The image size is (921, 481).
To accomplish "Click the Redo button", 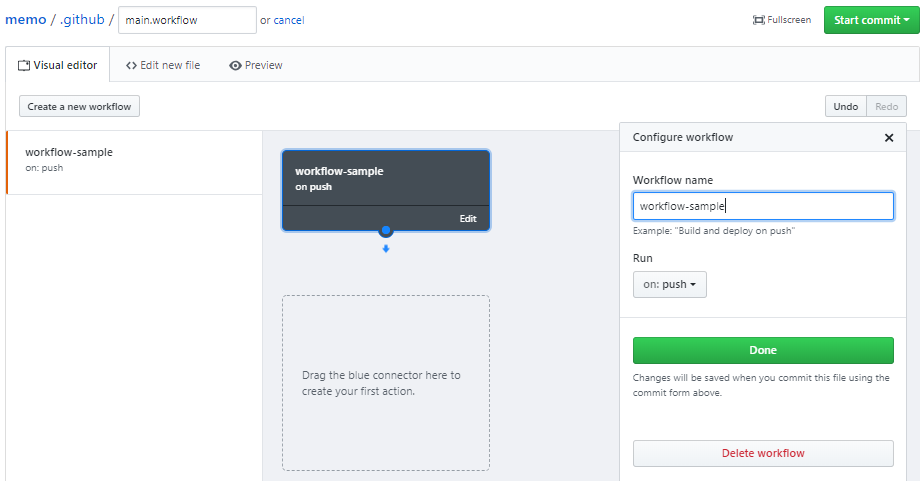I will (x=886, y=106).
